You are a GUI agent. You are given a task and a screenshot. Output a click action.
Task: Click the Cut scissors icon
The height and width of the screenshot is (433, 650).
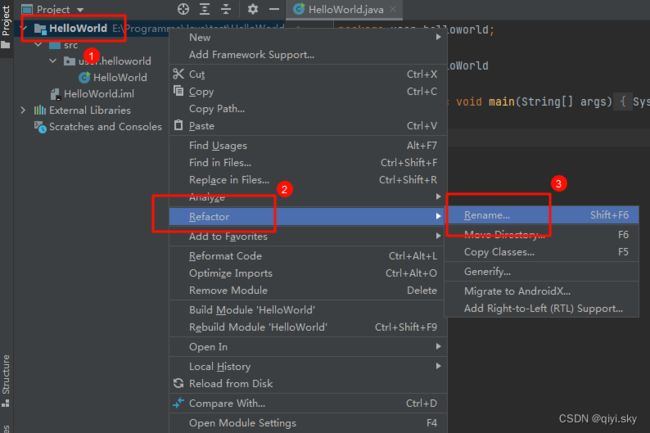tap(178, 74)
